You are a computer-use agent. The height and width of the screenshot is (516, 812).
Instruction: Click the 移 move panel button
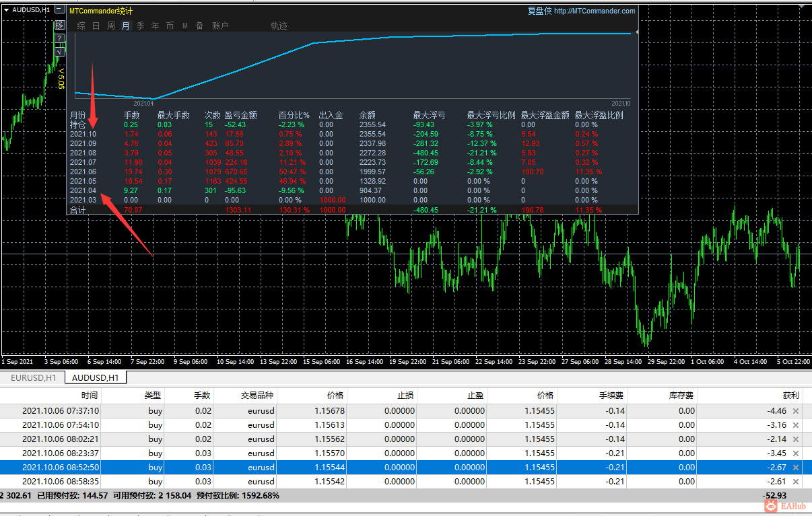(59, 26)
